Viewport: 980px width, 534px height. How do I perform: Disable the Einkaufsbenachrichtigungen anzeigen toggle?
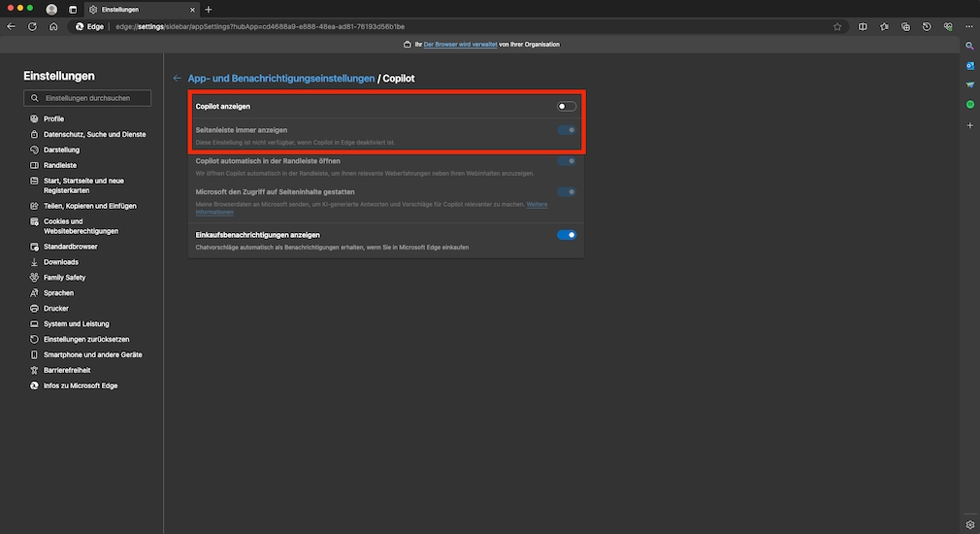(567, 235)
